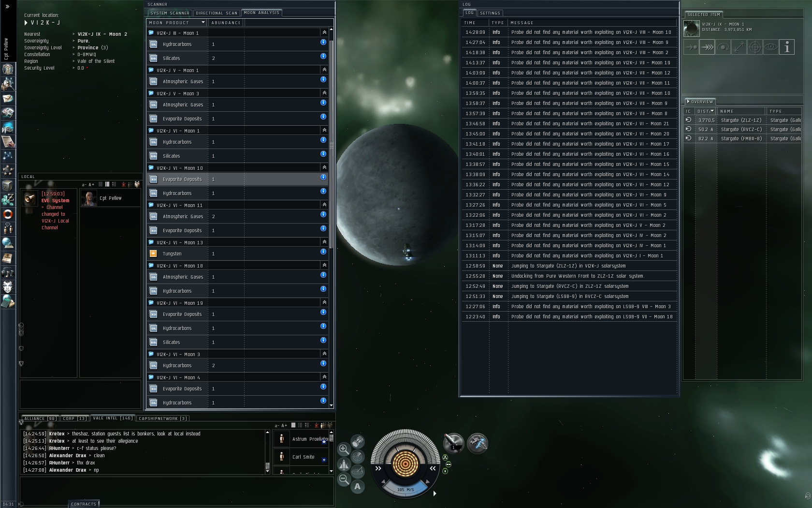
Task: Click the Warp To icon in Selected Item
Action: 707,47
